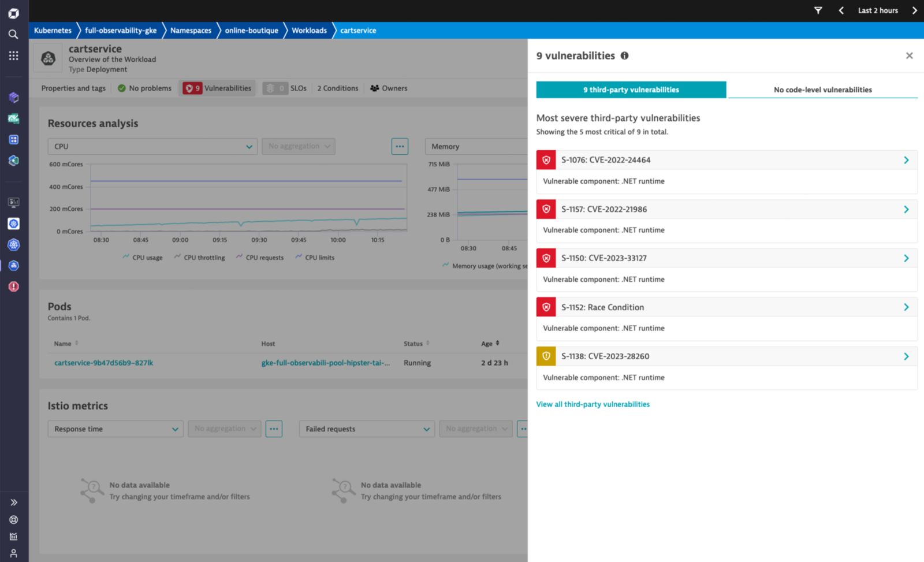
Task: Open the CPU metric dropdown
Action: pos(152,146)
